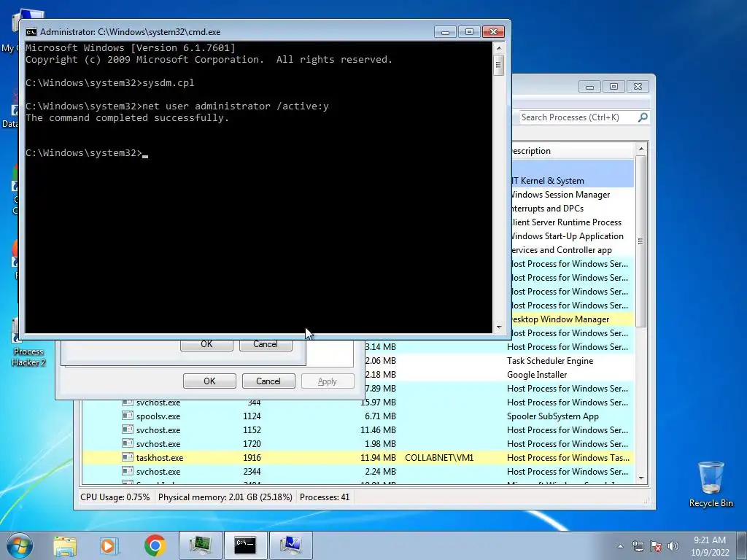Select the Recycle Bin desktop icon
This screenshot has width=747, height=560.
click(x=711, y=484)
